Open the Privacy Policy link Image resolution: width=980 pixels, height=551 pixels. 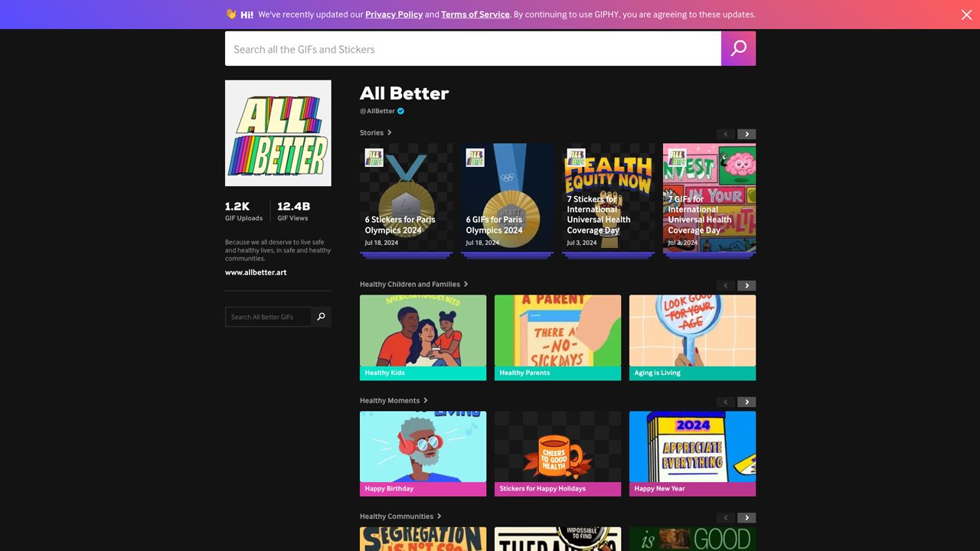coord(394,15)
